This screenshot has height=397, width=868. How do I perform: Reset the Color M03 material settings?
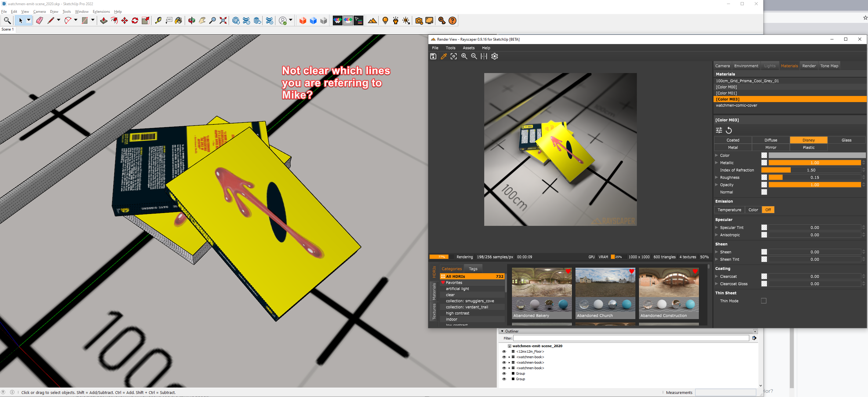[x=729, y=130]
